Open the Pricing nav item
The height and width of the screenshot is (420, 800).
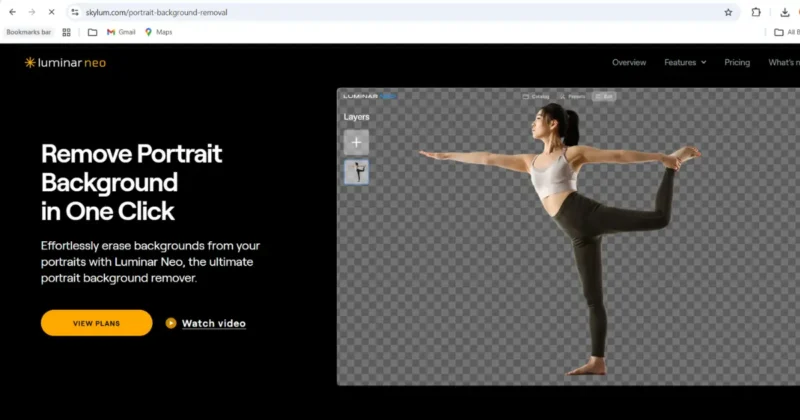737,62
